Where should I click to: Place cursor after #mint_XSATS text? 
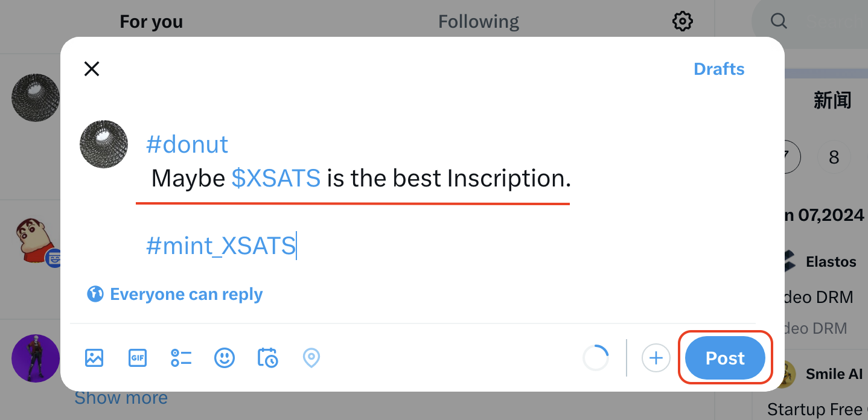296,246
